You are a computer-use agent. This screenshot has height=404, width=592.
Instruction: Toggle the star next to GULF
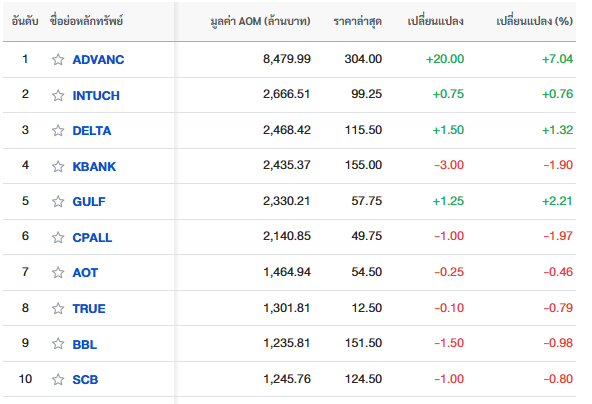[58, 201]
